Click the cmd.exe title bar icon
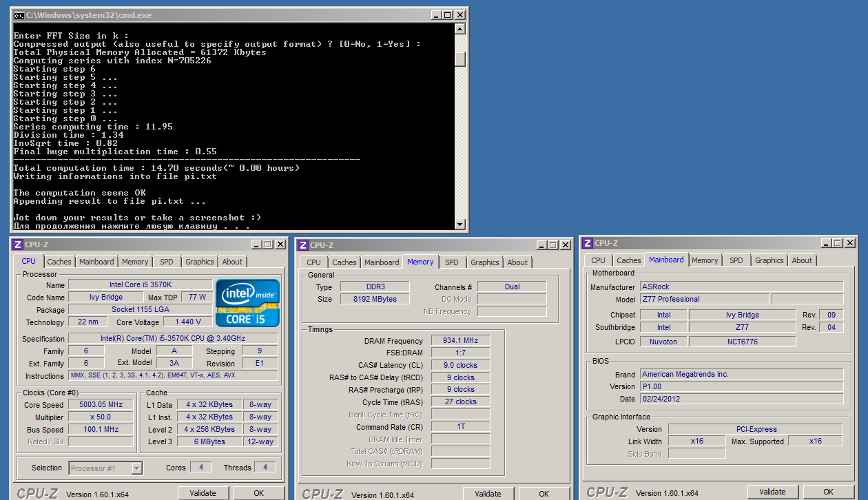Image resolution: width=868 pixels, height=500 pixels. 19,14
